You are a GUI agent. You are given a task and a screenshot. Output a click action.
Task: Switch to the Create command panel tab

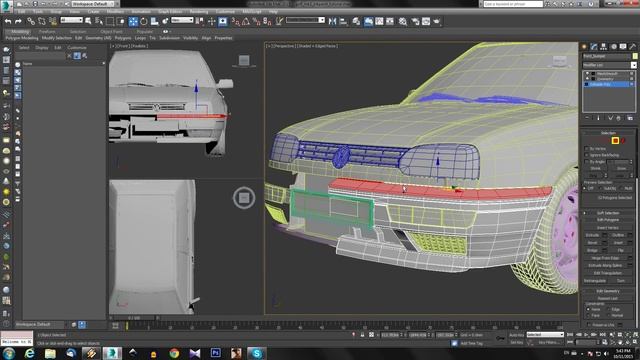click(x=584, y=47)
